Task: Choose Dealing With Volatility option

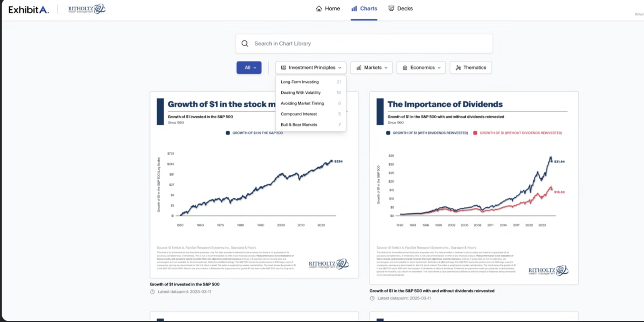Action: [301, 93]
